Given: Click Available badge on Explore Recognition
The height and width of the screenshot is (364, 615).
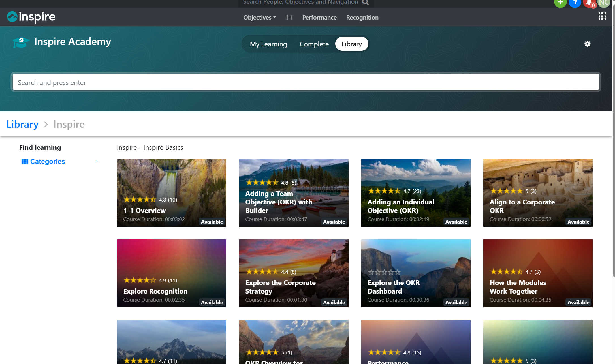Looking at the screenshot, I should coord(212,303).
